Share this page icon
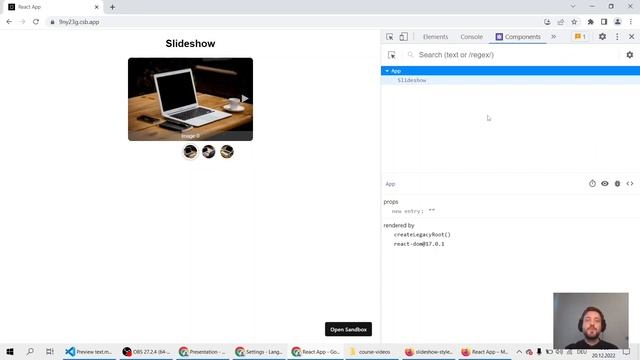The height and width of the screenshot is (360, 640). click(561, 22)
